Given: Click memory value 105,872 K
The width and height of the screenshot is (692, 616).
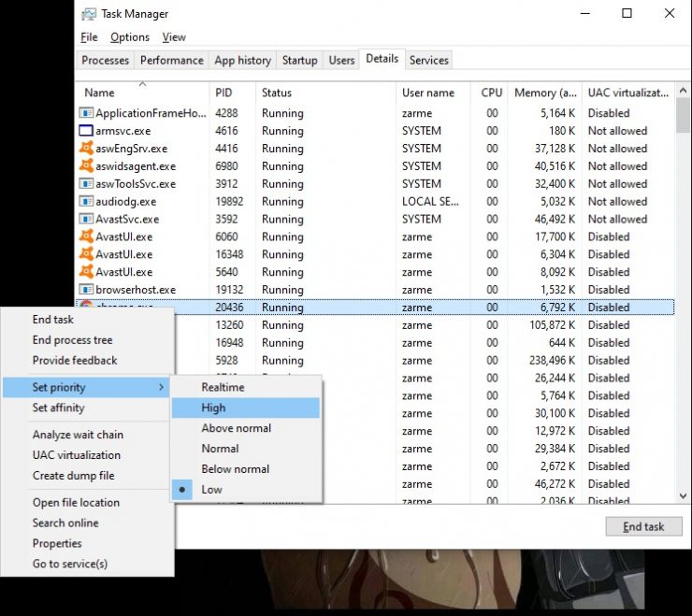Looking at the screenshot, I should coord(552,324).
